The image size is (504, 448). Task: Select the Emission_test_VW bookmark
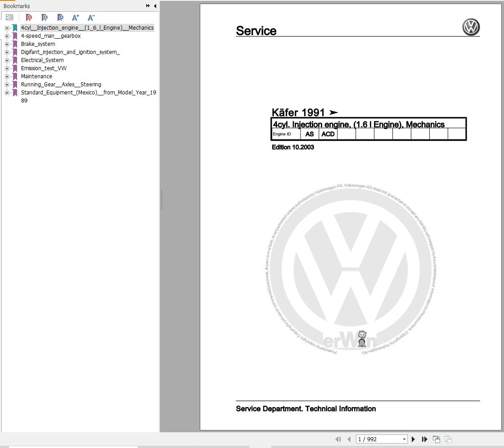[x=44, y=68]
